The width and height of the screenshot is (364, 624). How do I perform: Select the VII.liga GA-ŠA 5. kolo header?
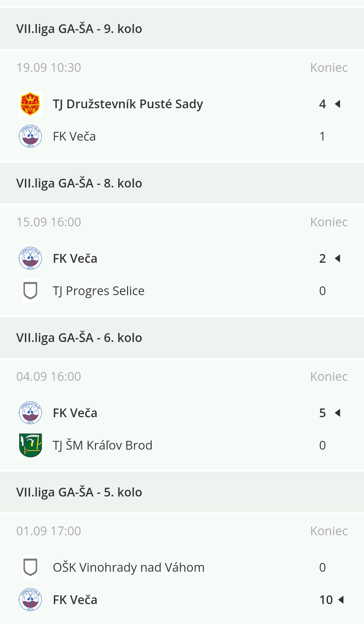click(x=79, y=492)
